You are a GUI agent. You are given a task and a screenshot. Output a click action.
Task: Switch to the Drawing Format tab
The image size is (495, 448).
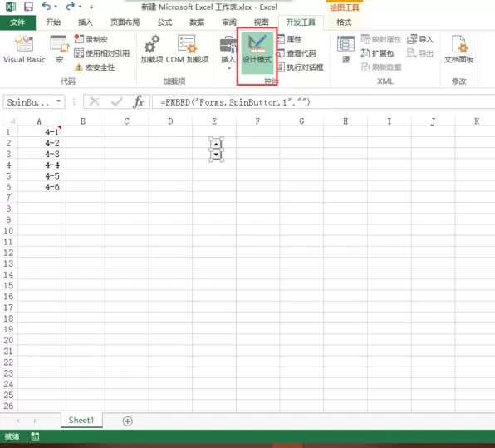point(344,22)
